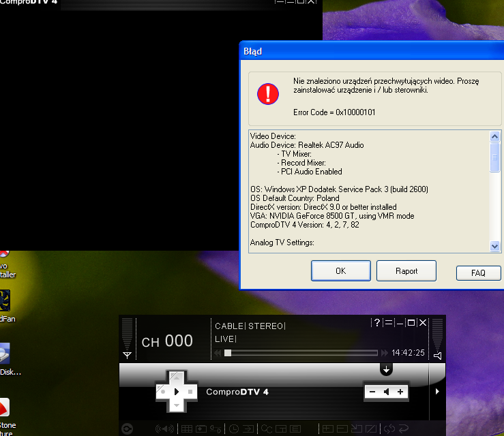Click the fast-forward arrows right of the seek bar
Viewport: 504px width, 436px height.
[x=385, y=353]
